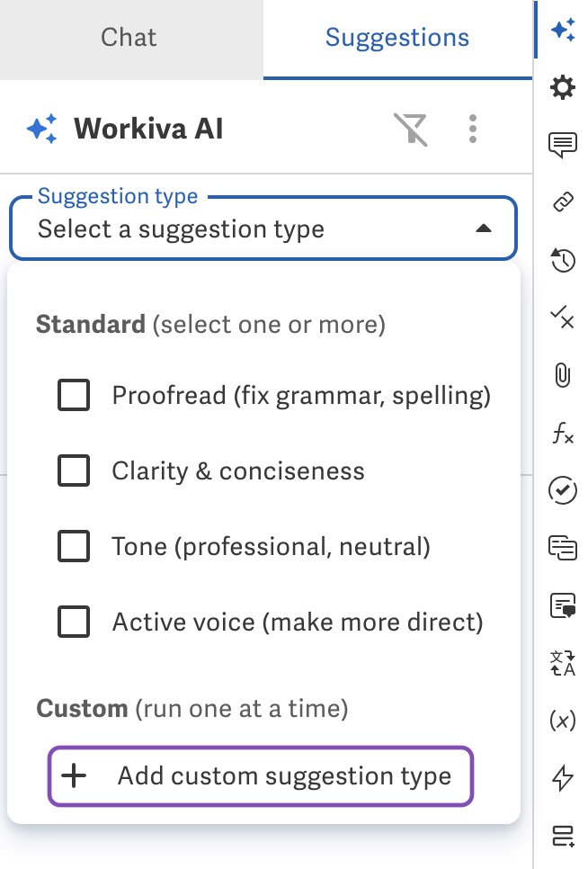The image size is (588, 869).
Task: Open the Workiva AI sparkle icon in sidebar
Action: pos(563,30)
